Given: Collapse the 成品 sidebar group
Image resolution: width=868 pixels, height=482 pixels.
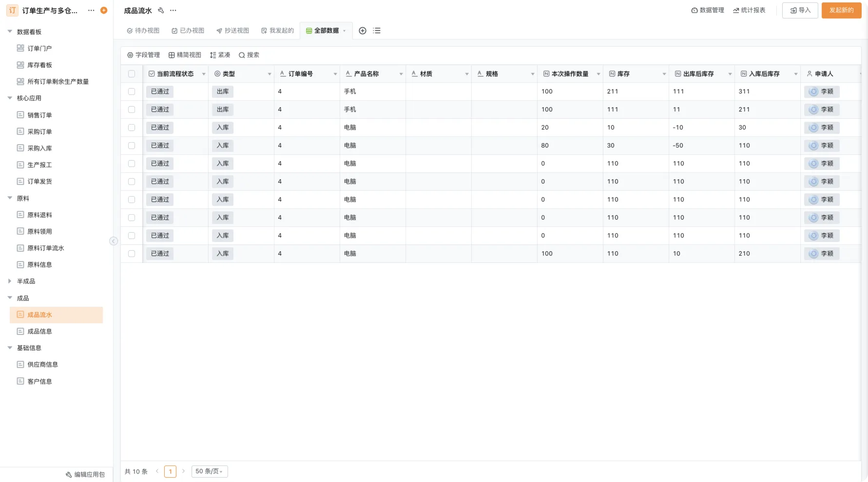Looking at the screenshot, I should 10,298.
